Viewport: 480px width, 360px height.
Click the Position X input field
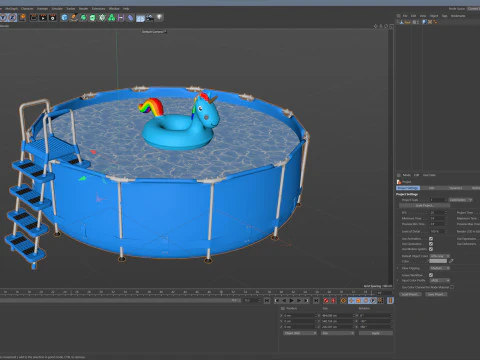300,315
